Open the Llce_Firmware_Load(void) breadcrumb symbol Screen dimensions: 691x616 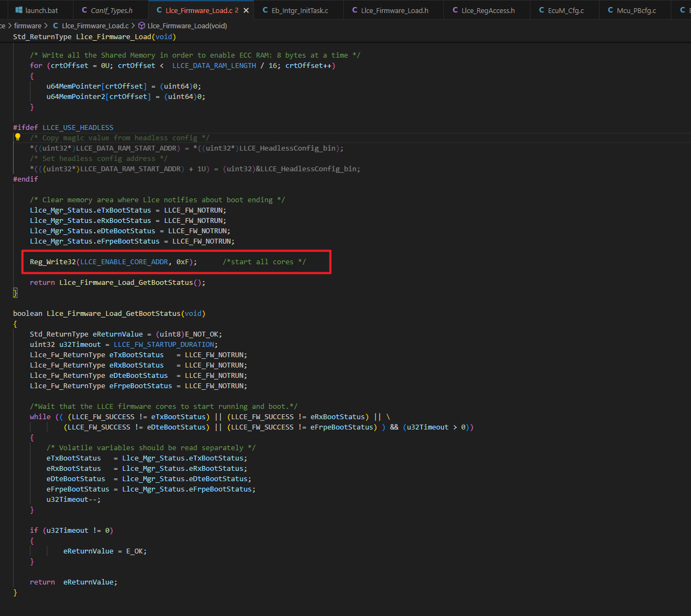pos(182,26)
